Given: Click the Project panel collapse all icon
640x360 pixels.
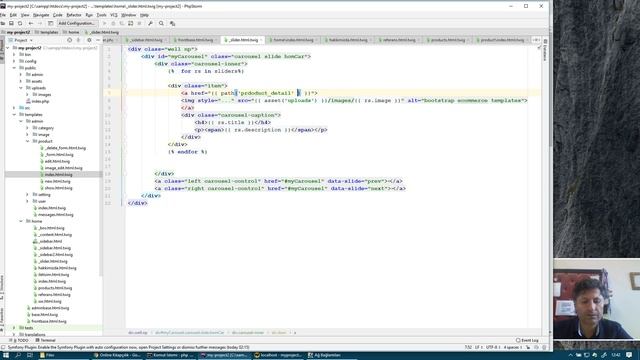Looking at the screenshot, I should 78,40.
